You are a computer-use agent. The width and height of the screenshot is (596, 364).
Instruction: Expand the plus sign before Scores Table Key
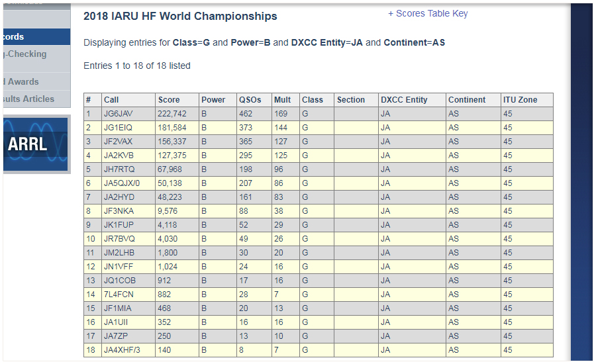click(x=391, y=13)
